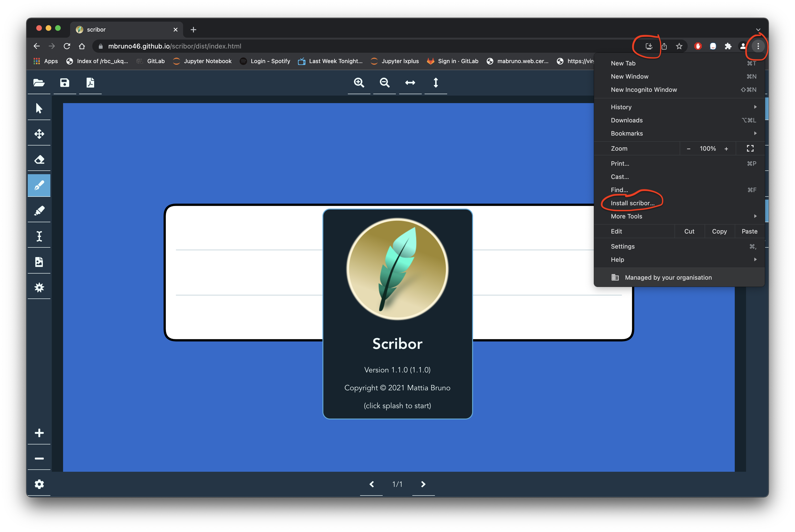Choose Print... in the menu

point(679,164)
